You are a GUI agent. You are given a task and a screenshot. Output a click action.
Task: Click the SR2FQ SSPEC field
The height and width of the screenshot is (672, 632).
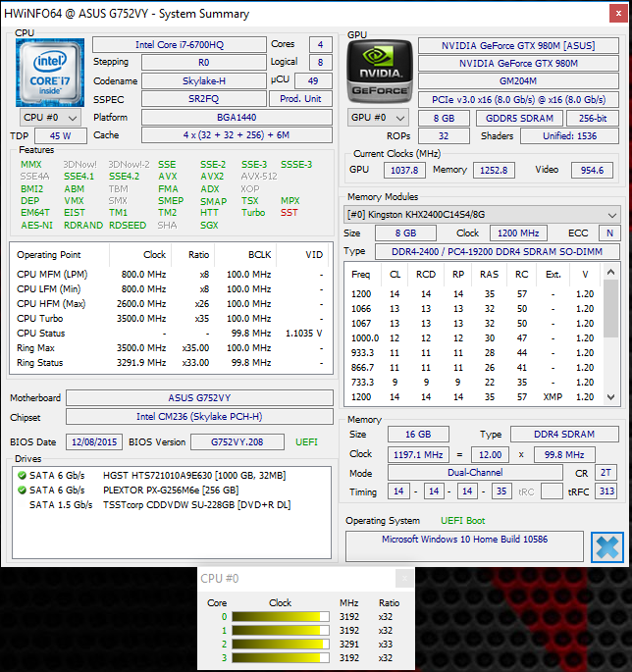pos(204,99)
